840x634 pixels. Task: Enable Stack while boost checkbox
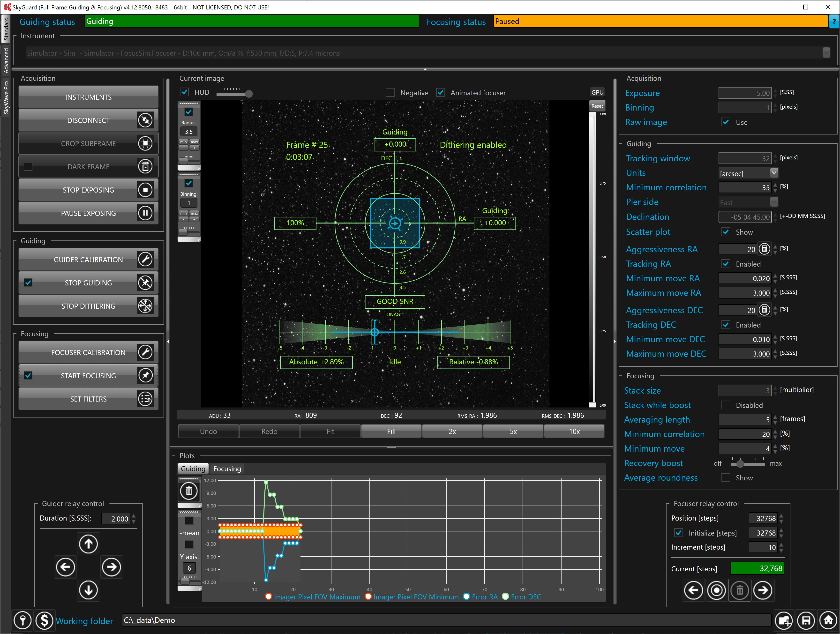click(x=726, y=405)
